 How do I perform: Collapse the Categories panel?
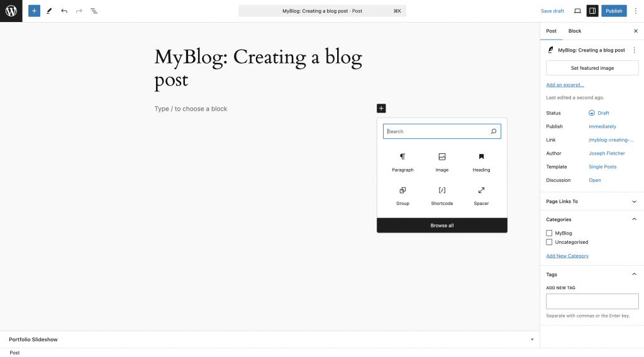point(634,219)
